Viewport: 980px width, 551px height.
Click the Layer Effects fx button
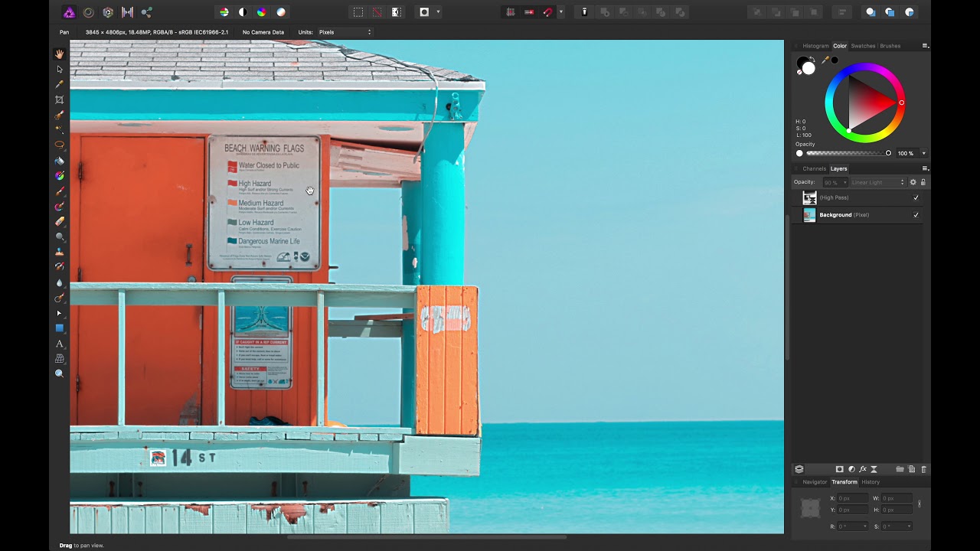[863, 469]
